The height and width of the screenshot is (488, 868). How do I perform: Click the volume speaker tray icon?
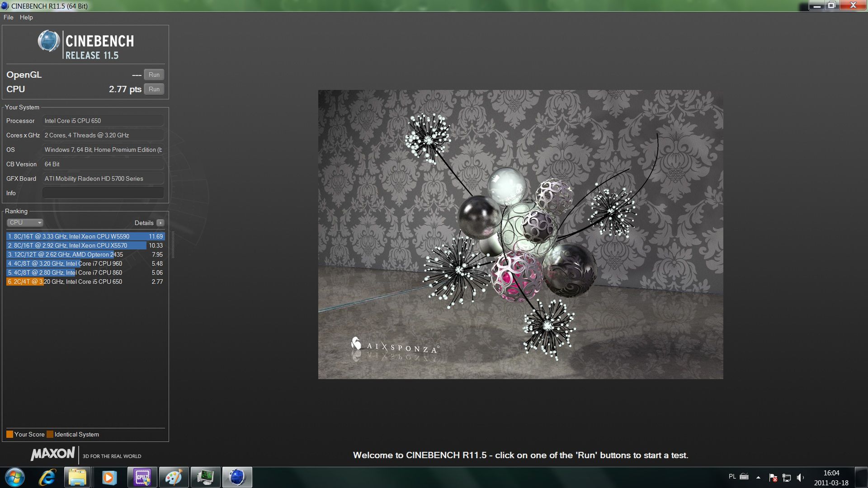tap(800, 478)
